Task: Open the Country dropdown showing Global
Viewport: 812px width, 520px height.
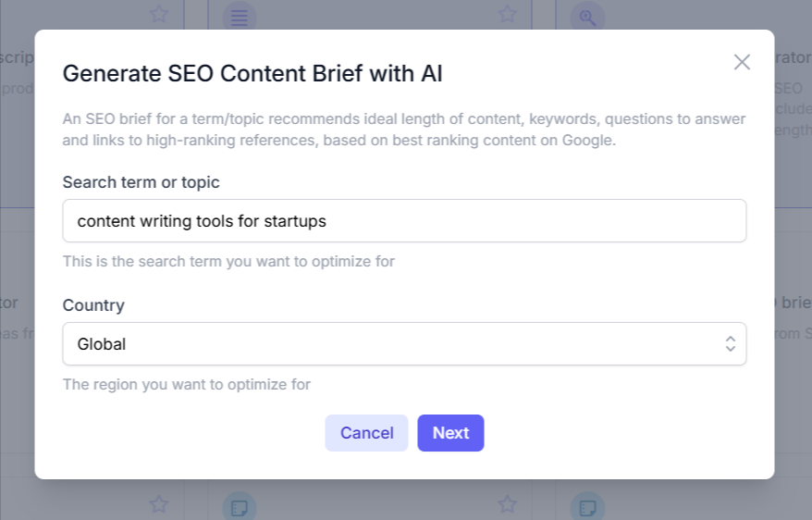Action: pyautogui.click(x=404, y=344)
